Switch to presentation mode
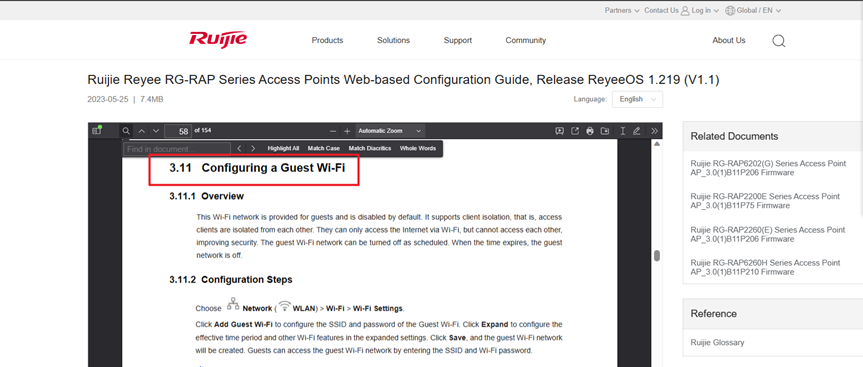The width and height of the screenshot is (863, 367). click(559, 131)
